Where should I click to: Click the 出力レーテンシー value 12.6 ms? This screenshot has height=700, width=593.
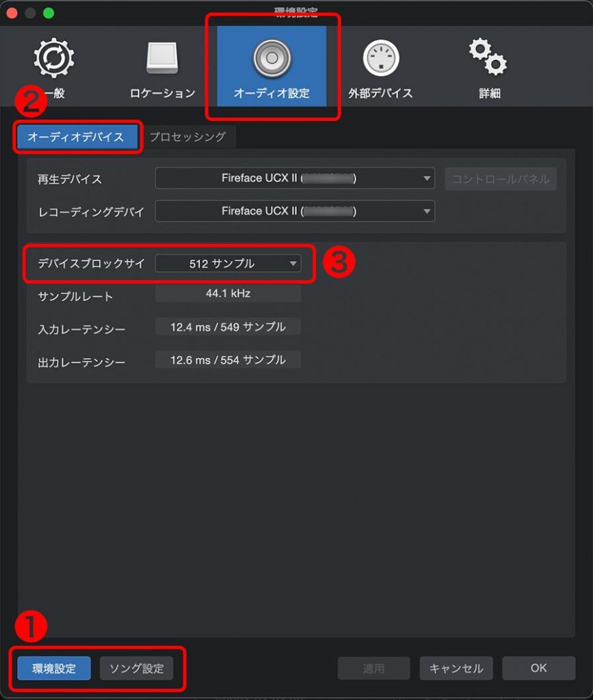(x=228, y=360)
